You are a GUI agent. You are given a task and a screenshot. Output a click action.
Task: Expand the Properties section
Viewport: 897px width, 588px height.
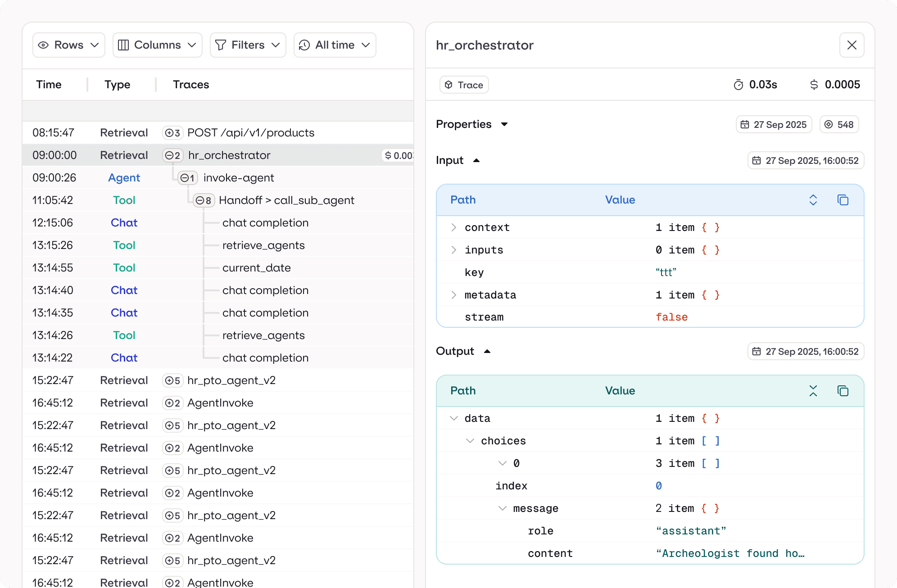(504, 124)
